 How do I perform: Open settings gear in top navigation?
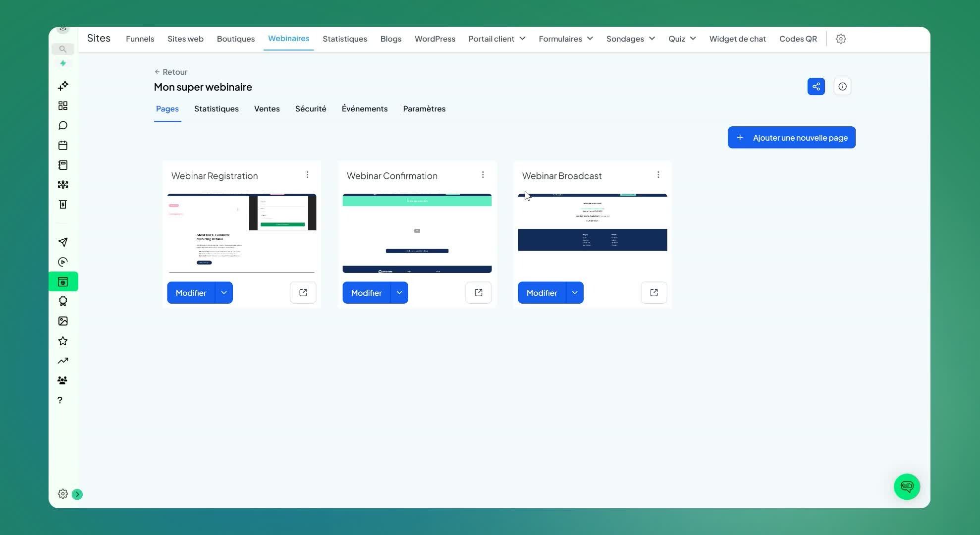[x=841, y=39]
